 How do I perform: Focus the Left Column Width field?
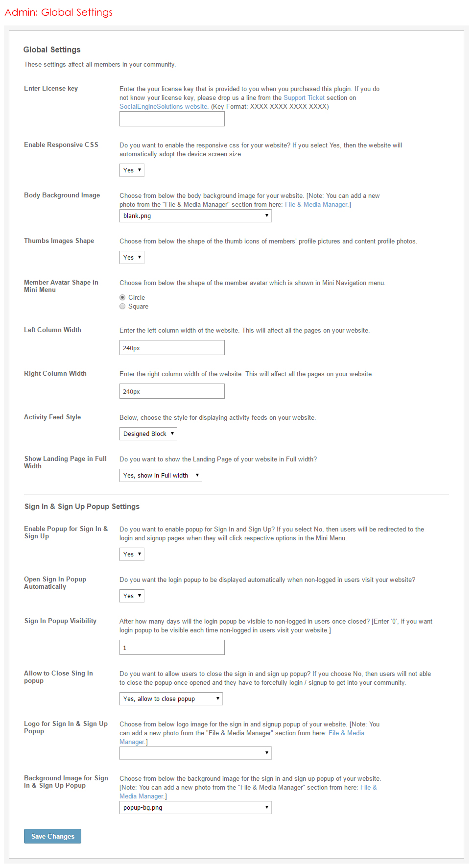(x=172, y=348)
